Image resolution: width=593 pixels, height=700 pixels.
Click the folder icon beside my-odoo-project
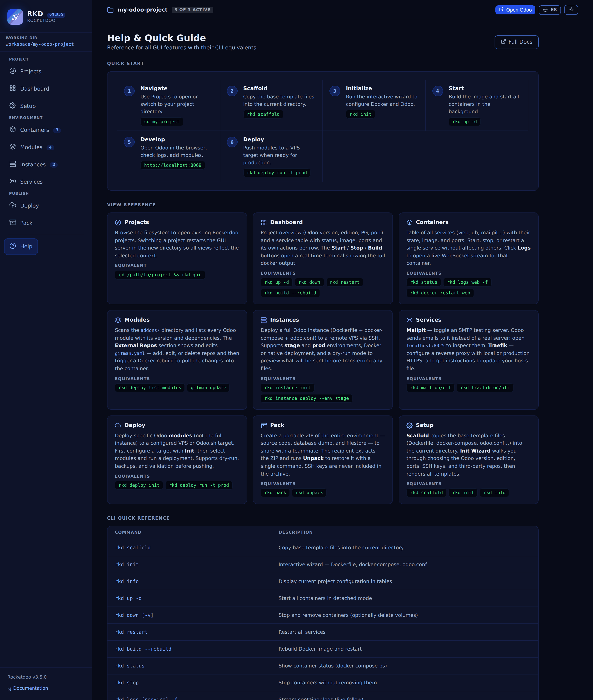pyautogui.click(x=110, y=10)
